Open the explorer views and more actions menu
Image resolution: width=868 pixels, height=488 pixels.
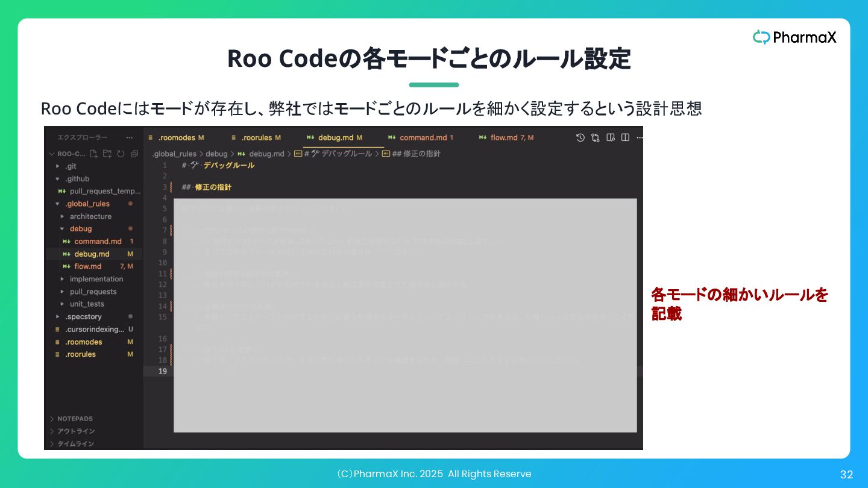point(130,137)
